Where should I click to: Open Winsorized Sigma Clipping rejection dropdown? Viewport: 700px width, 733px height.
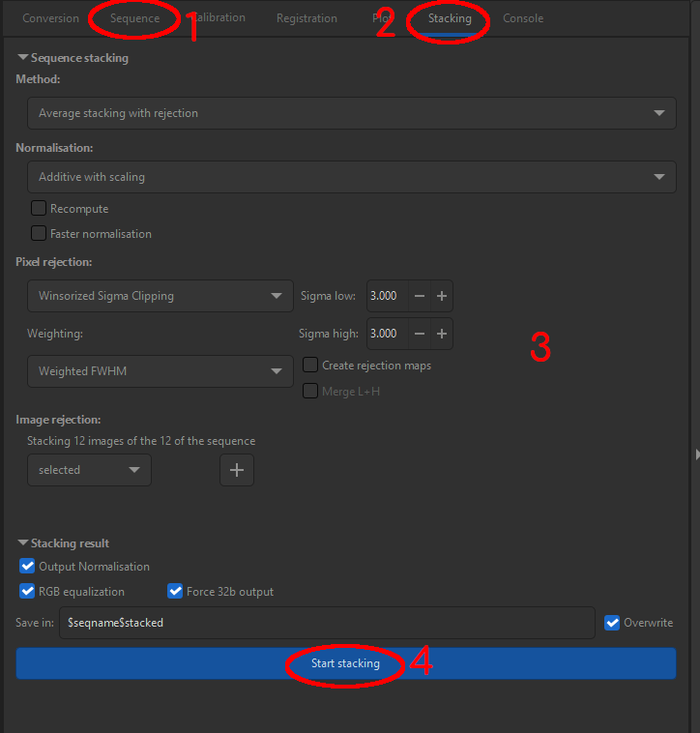click(160, 296)
